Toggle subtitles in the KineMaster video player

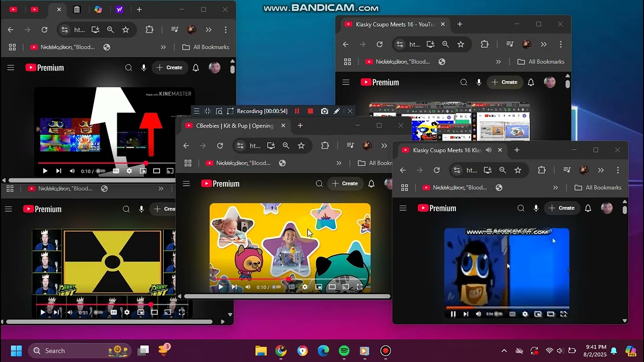[116, 171]
